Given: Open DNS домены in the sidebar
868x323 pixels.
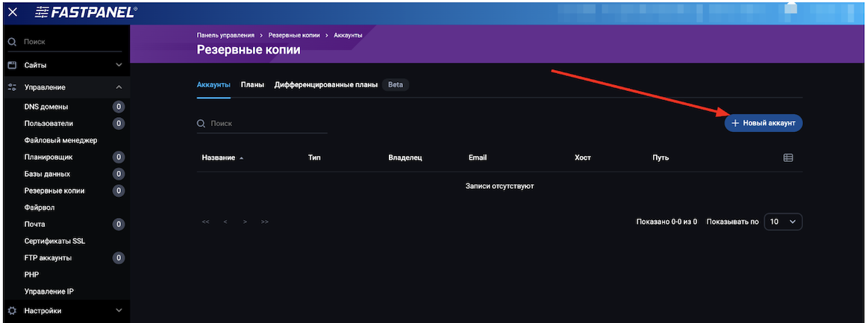Looking at the screenshot, I should (x=46, y=107).
